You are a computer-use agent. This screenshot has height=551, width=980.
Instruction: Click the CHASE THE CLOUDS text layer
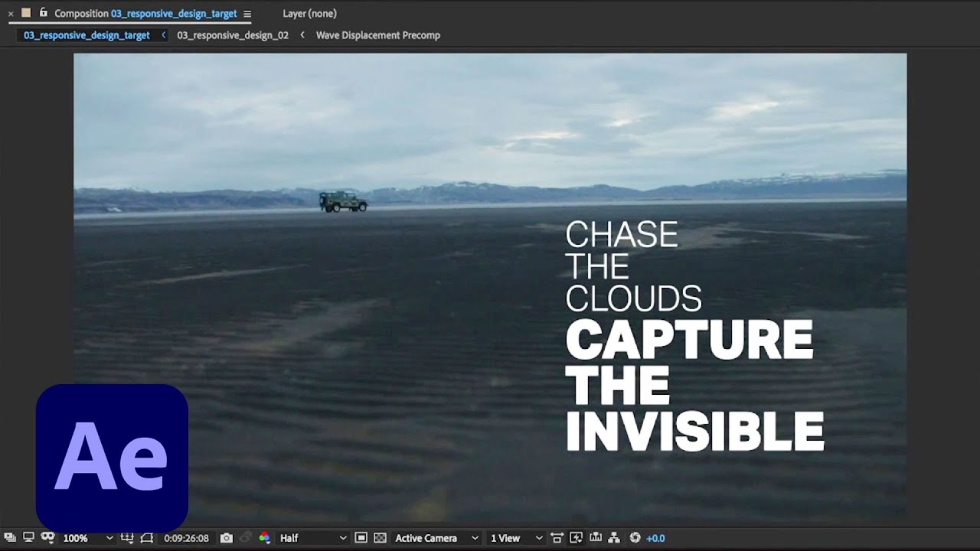pyautogui.click(x=633, y=266)
